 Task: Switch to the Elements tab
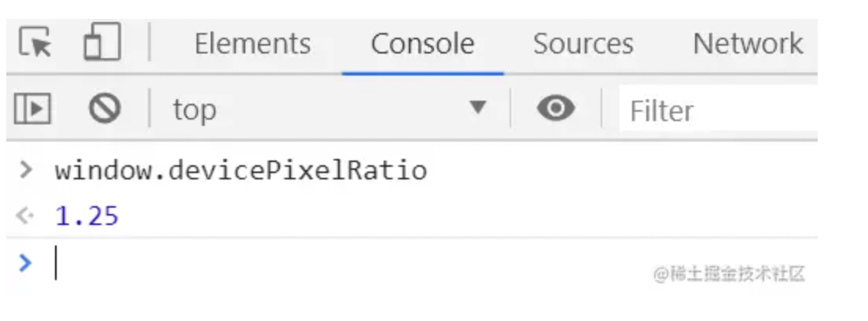click(252, 43)
